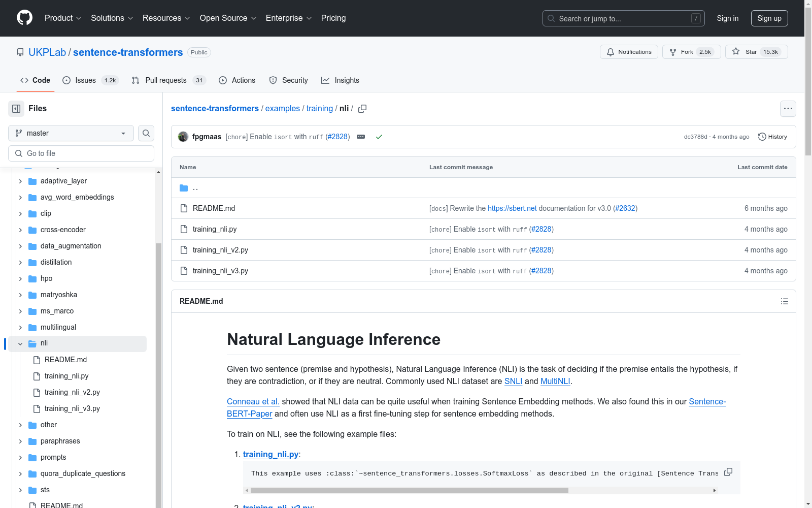This screenshot has height=508, width=812.
Task: Expand the ms_marco folder chevron
Action: pos(20,311)
